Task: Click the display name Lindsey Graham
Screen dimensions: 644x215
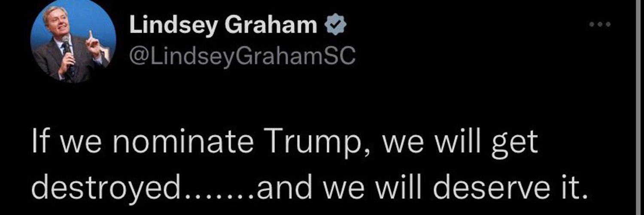Action: [x=223, y=27]
